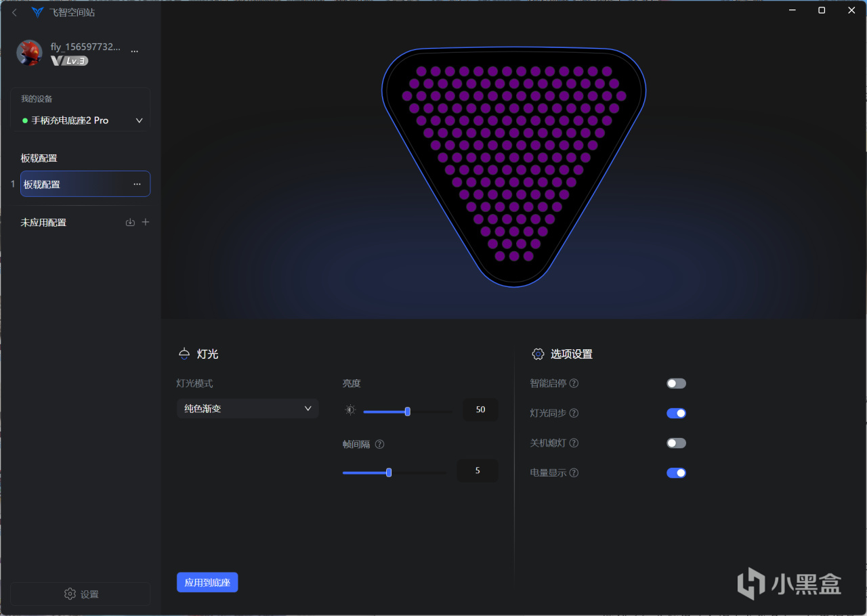Maximize the 飞智空间站 window
This screenshot has width=867, height=616.
(822, 10)
